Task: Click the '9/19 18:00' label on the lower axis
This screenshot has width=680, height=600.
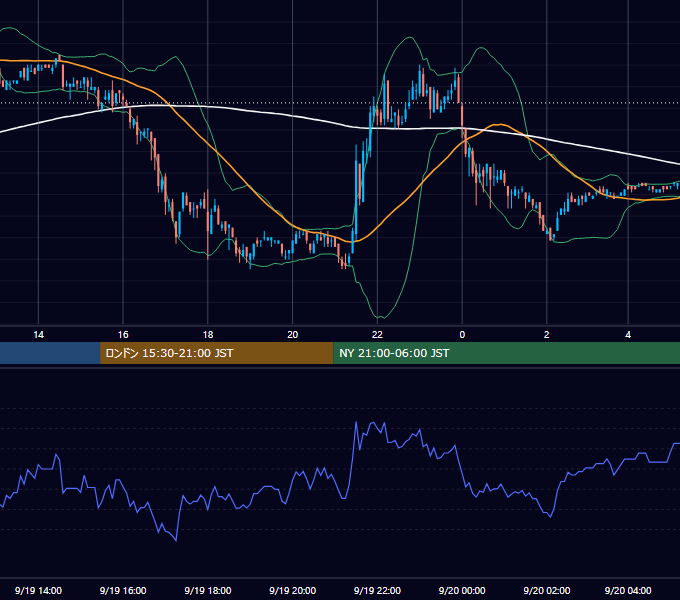Action: (x=208, y=590)
